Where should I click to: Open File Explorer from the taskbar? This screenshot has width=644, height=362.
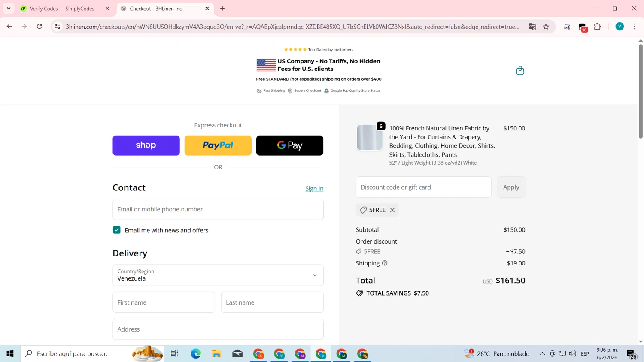tap(216, 354)
